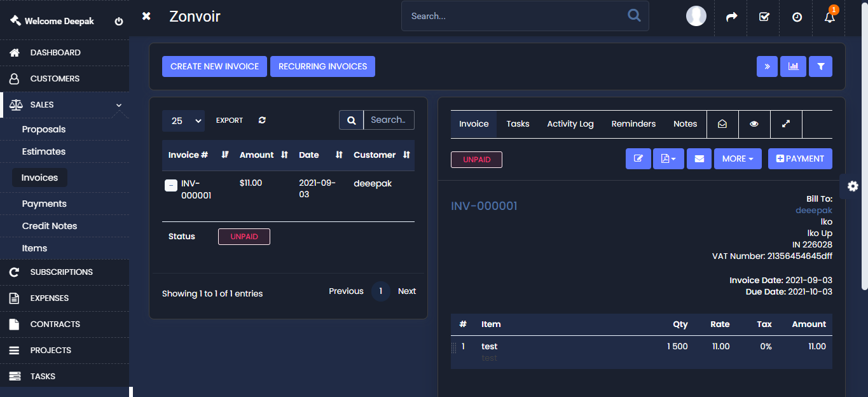Toggle full view expand arrows icon

click(x=786, y=124)
